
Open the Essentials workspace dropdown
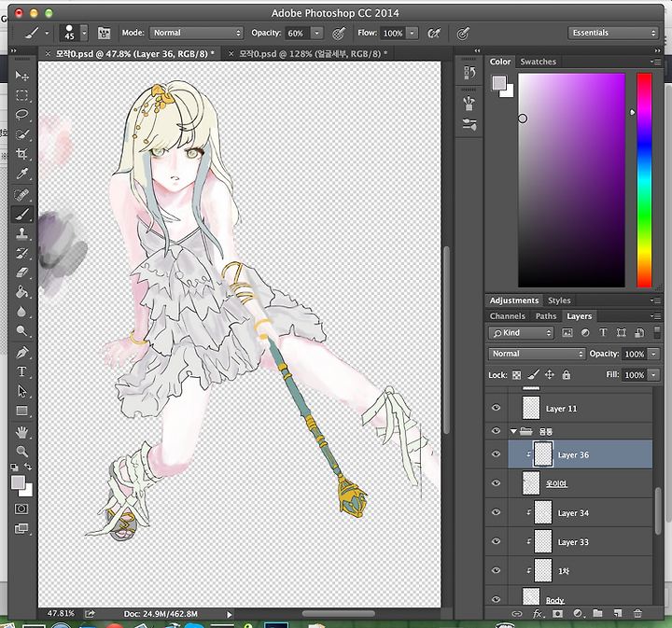[613, 33]
